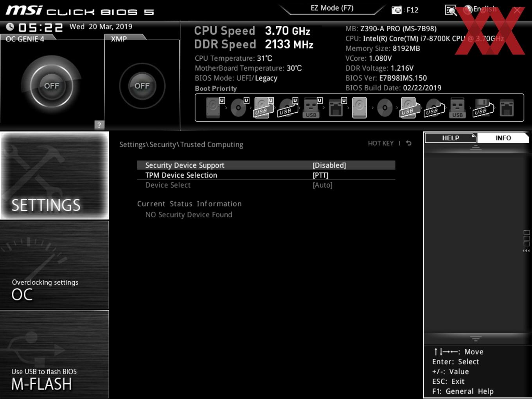Click the BIOS Mode UEFI/Legacy text
The height and width of the screenshot is (399, 532).
[x=236, y=78]
